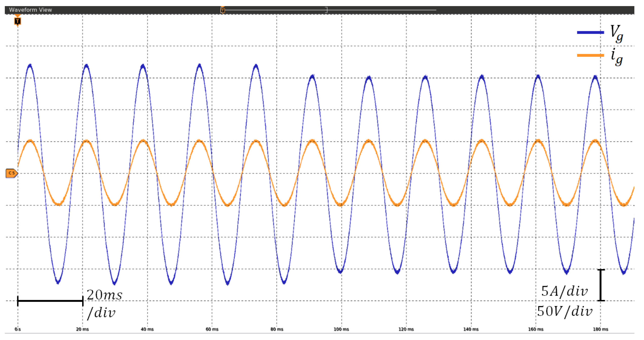Click the 40 ms time axis label
The width and height of the screenshot is (644, 340).
[x=147, y=329]
